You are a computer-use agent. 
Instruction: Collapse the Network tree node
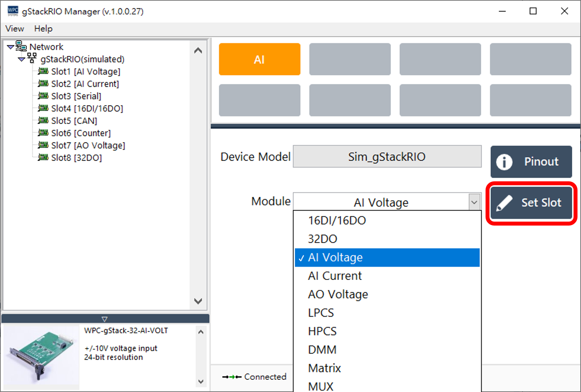[x=11, y=47]
